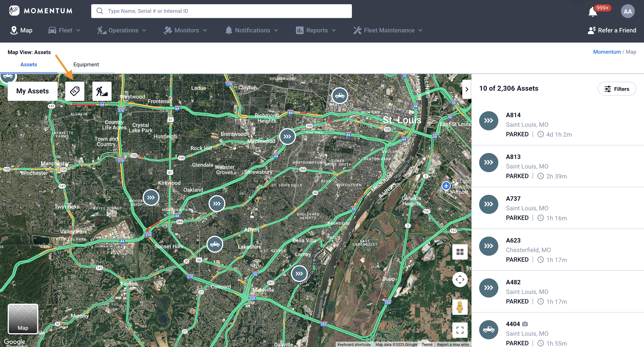644x347 pixels.
Task: Toggle fullscreen map view
Action: [460, 330]
